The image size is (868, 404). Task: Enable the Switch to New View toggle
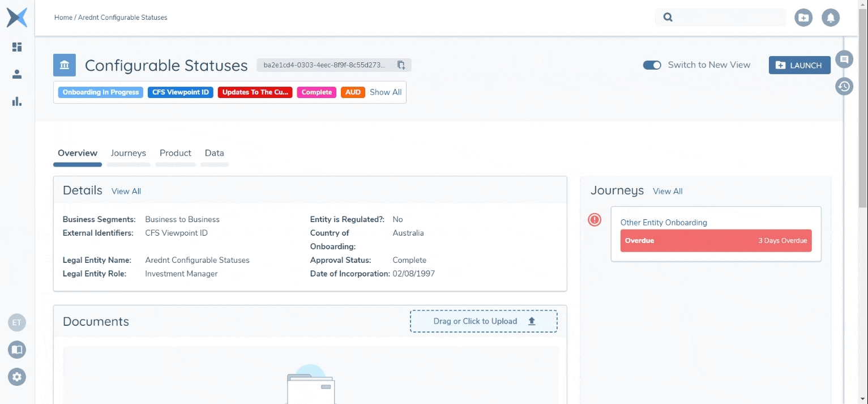[652, 65]
